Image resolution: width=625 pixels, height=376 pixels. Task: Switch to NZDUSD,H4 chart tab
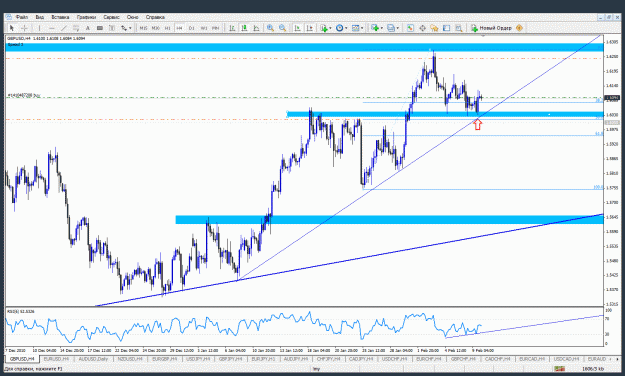point(130,359)
